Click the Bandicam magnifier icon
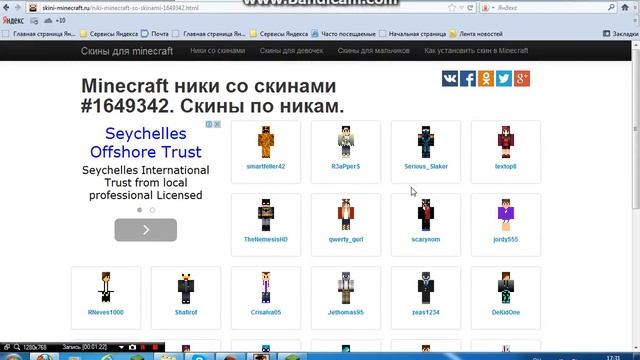The width and height of the screenshot is (640, 360). point(17,347)
